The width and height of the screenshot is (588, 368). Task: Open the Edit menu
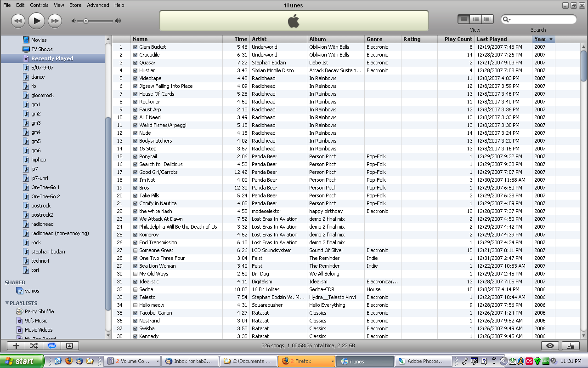tap(20, 5)
